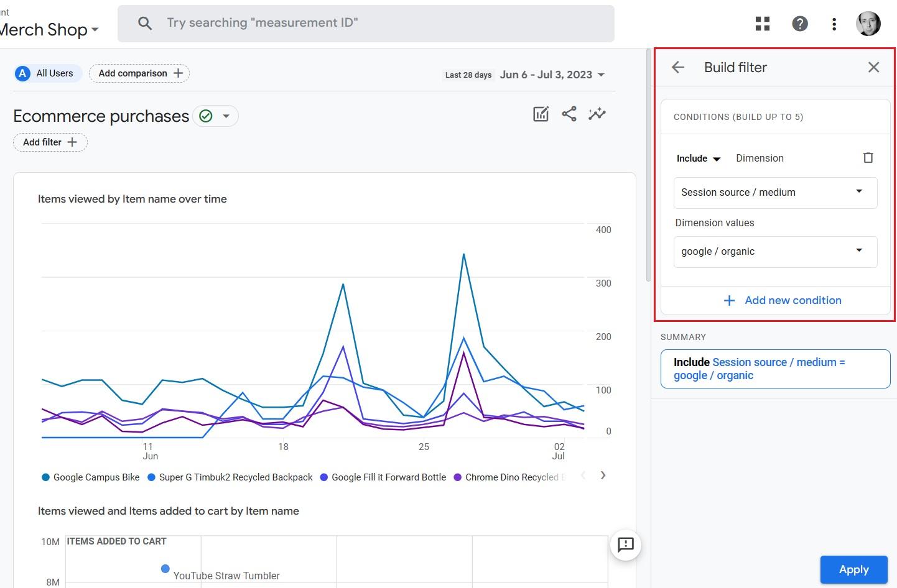Open the Merch Shop account switcher
This screenshot has width=897, height=588.
point(50,29)
